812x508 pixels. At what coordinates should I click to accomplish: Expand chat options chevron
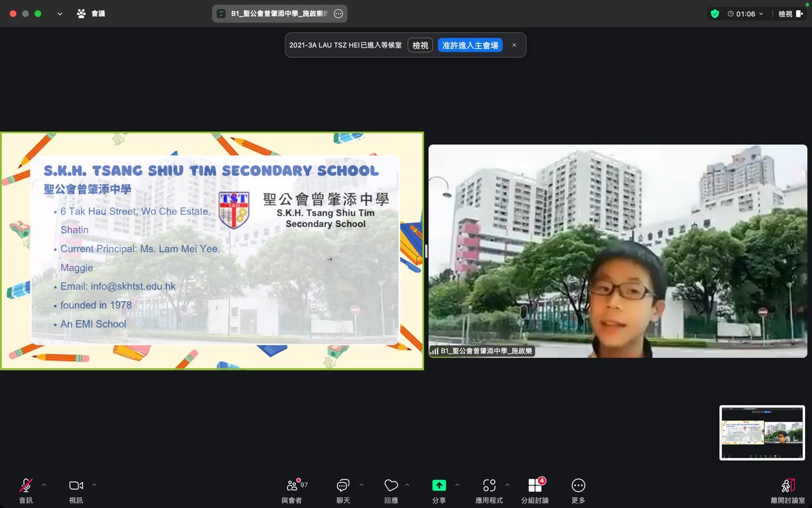(x=361, y=485)
